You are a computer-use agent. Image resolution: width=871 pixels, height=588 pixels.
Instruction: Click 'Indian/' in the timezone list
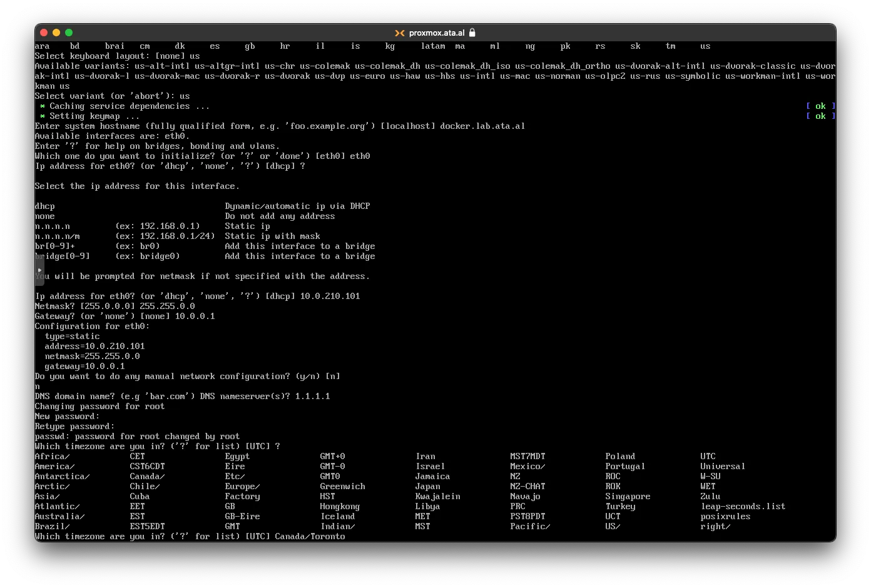click(x=338, y=527)
